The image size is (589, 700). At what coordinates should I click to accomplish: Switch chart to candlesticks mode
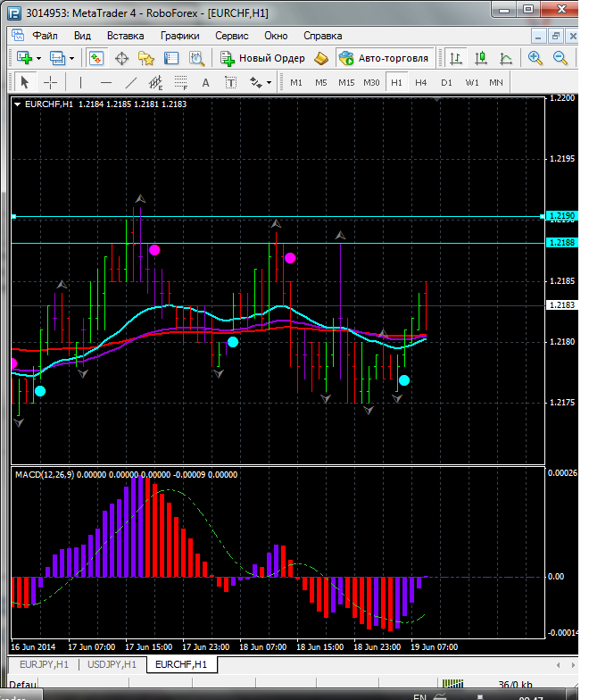pyautogui.click(x=481, y=58)
